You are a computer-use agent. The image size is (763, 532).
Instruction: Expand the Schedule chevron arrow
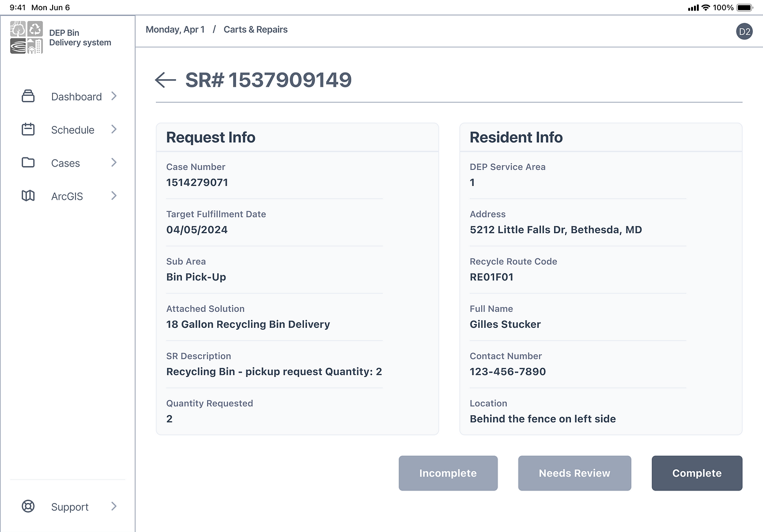114,129
